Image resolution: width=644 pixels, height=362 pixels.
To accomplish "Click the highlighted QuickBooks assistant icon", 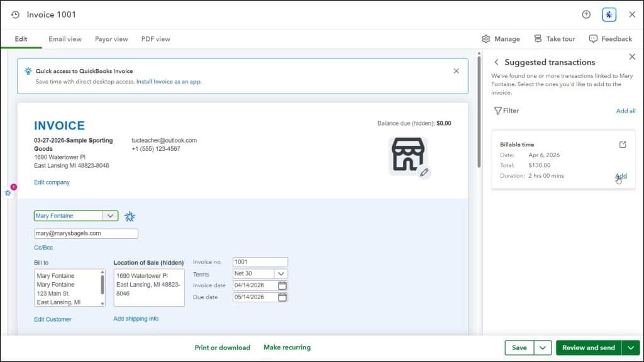I will pos(608,14).
